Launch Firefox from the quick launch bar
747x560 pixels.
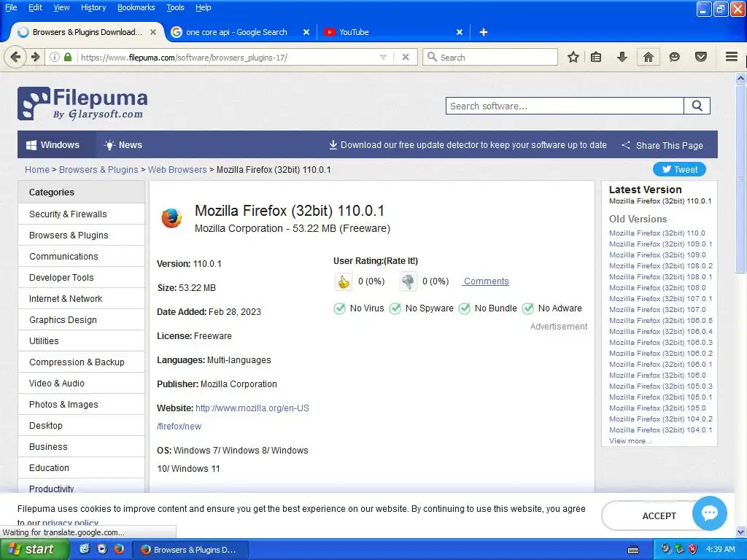click(x=119, y=549)
